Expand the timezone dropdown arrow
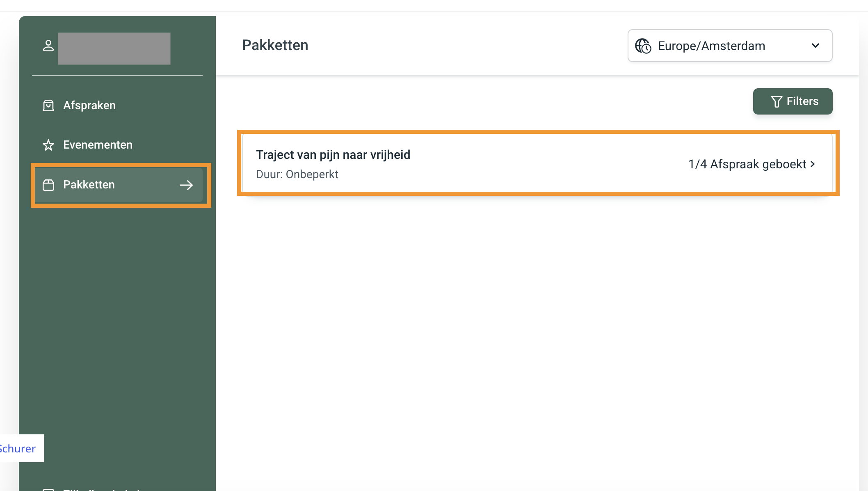This screenshot has height=491, width=868. (815, 46)
